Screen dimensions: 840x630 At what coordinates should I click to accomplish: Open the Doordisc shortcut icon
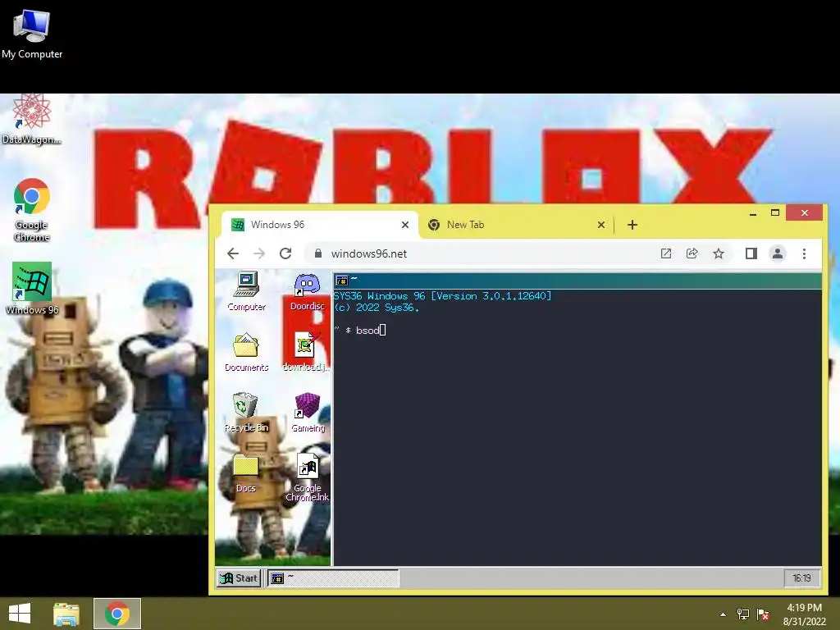(x=307, y=291)
